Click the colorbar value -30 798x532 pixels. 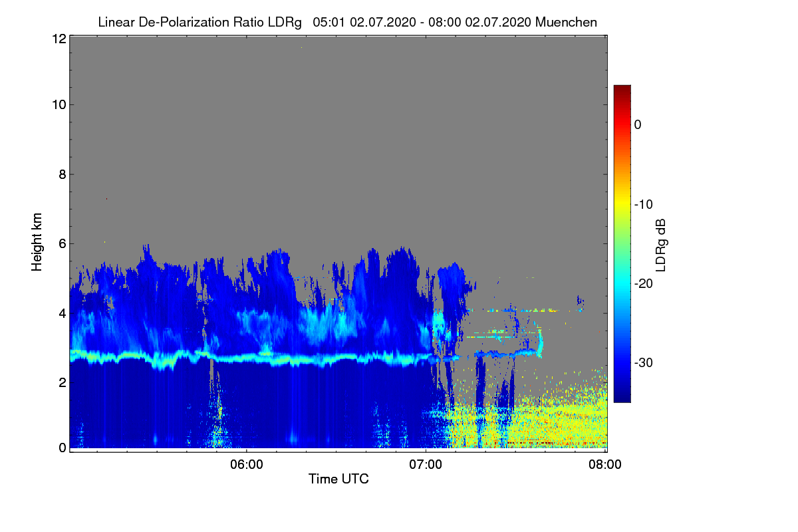(643, 363)
